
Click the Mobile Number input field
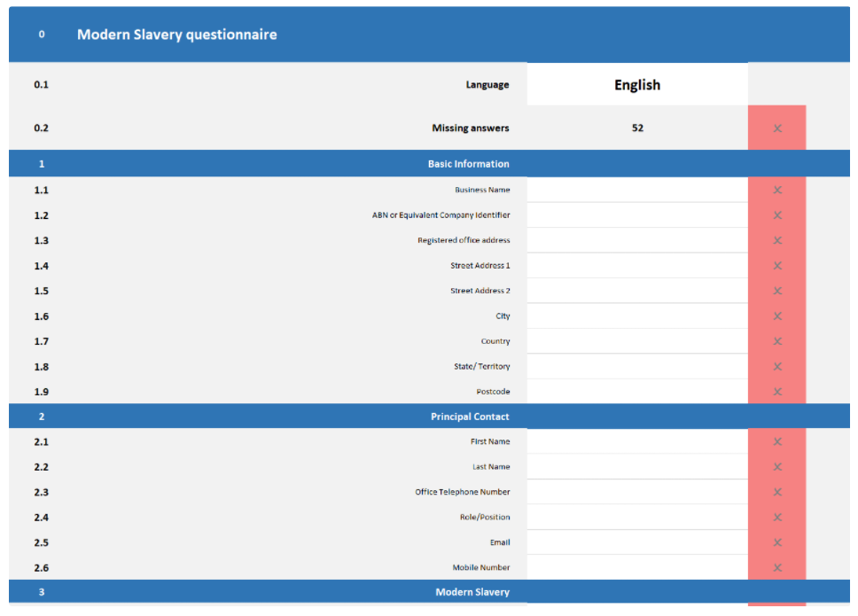[637, 567]
